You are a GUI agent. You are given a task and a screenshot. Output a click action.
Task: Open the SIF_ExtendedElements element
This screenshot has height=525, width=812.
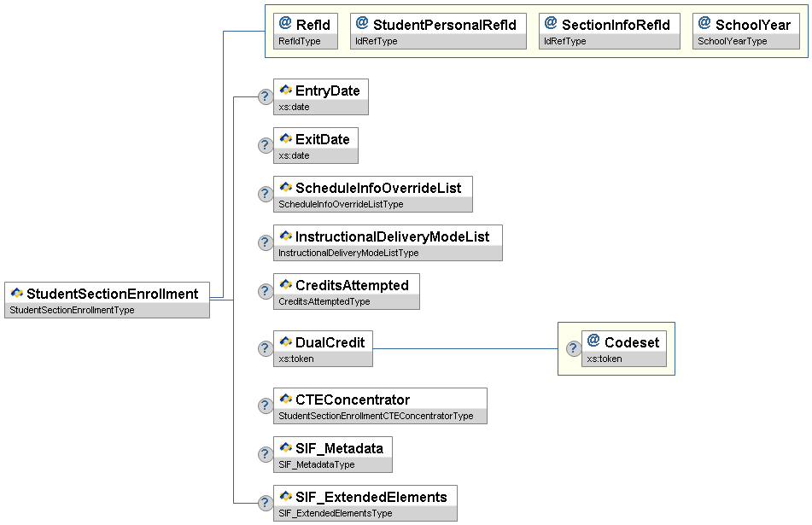tap(365, 503)
